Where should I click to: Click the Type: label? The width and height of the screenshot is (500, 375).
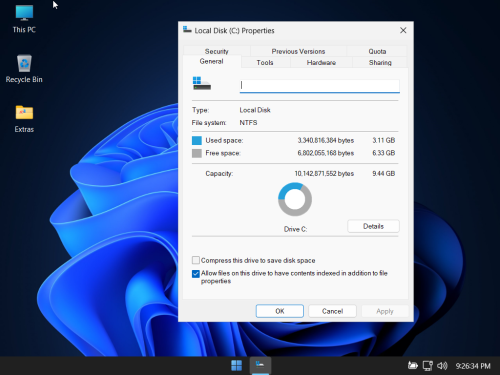coord(200,110)
